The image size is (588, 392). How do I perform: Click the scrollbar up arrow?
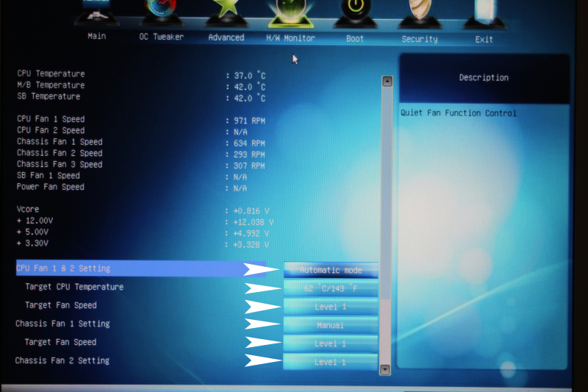tap(387, 82)
